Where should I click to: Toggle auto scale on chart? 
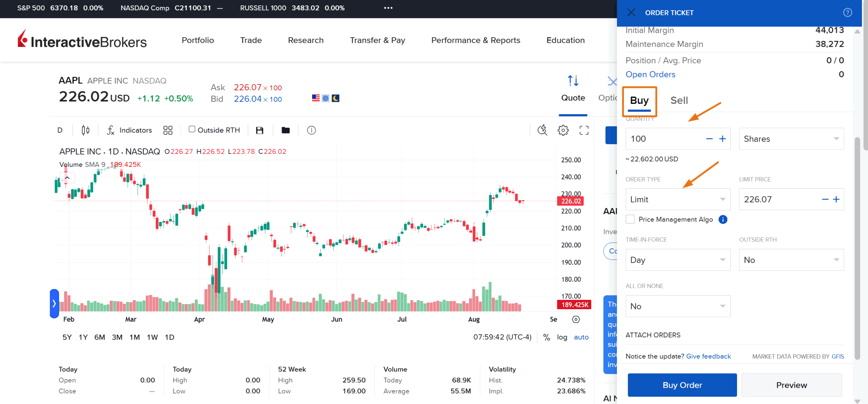(x=581, y=337)
